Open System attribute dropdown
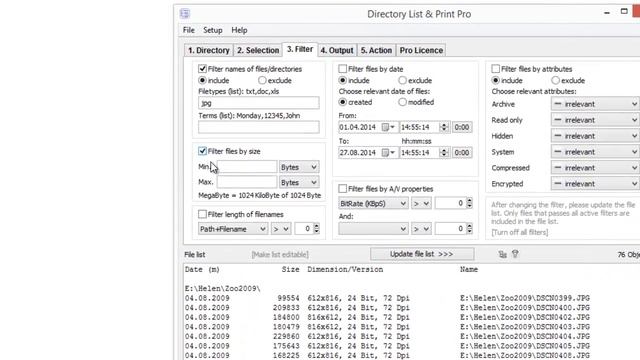 click(x=595, y=152)
